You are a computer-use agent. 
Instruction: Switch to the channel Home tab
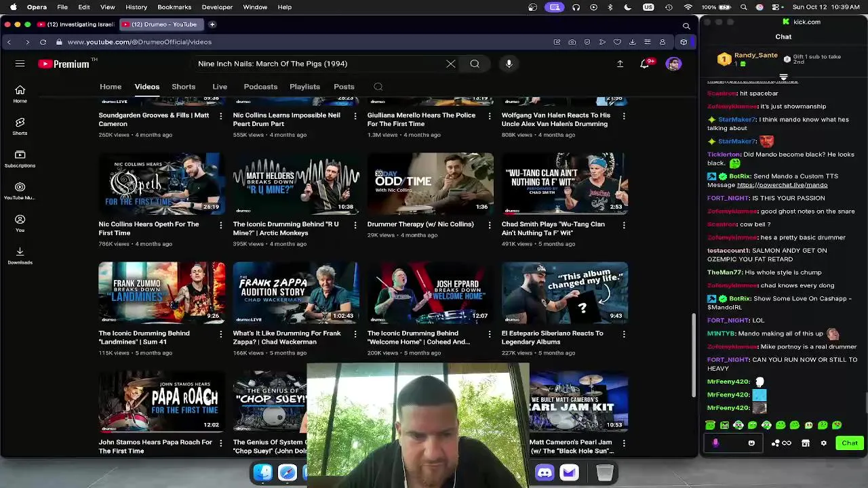pyautogui.click(x=111, y=87)
